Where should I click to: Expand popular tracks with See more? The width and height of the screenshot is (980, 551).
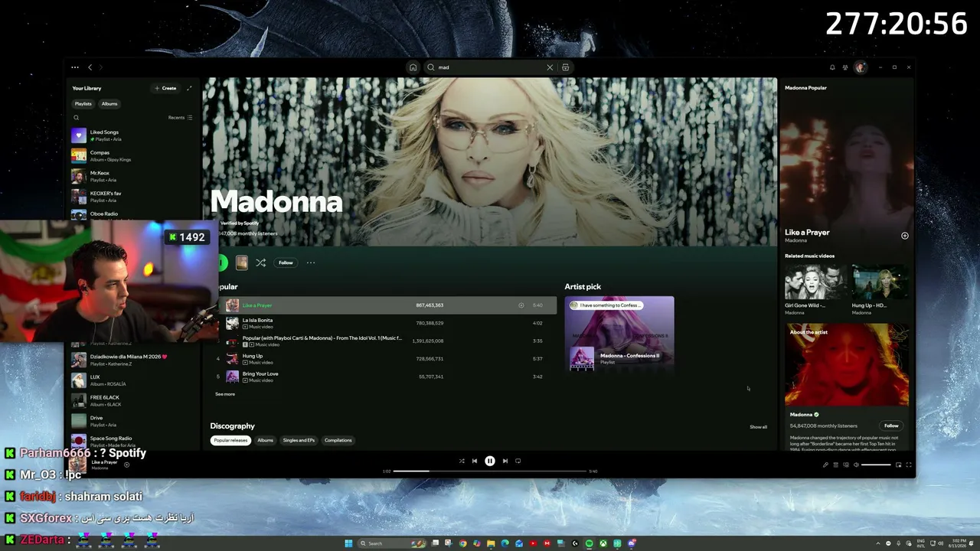click(225, 394)
